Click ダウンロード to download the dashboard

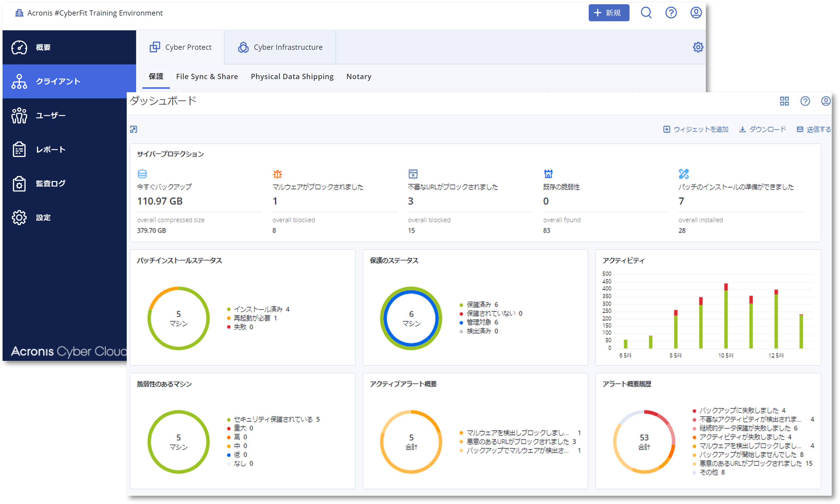[763, 129]
